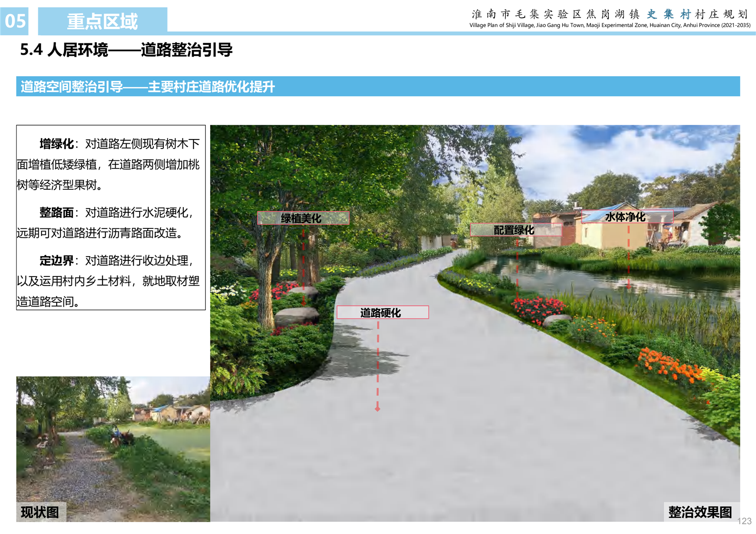Viewport: 756px width, 534px height.
Task: Click the red arrowhead below "道路硬化"
Action: coord(377,409)
